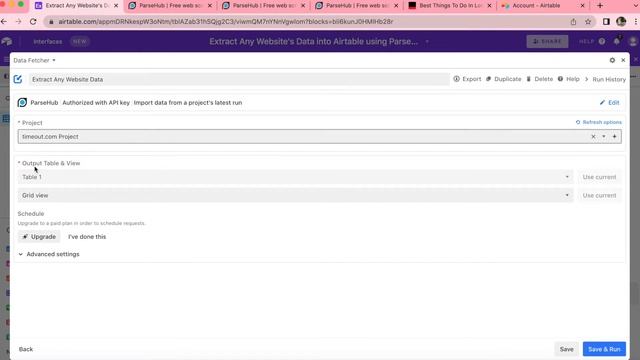
Task: Export the request
Action: point(467,79)
